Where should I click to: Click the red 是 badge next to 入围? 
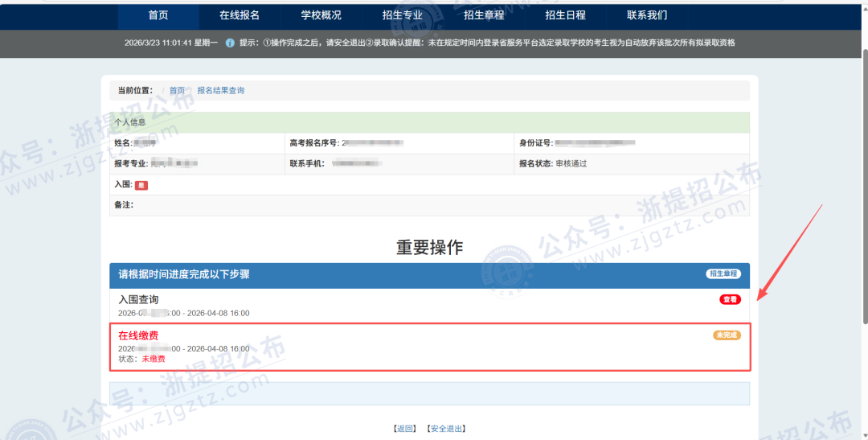click(141, 185)
